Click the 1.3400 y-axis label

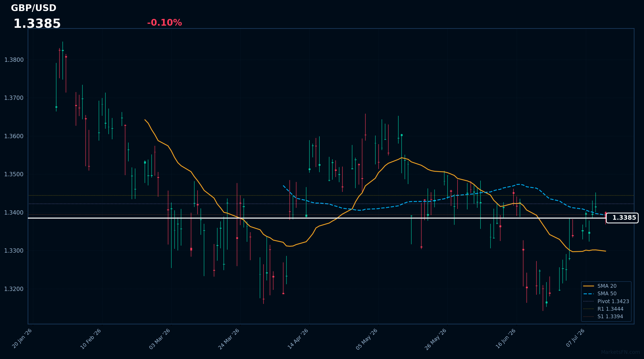(14, 213)
